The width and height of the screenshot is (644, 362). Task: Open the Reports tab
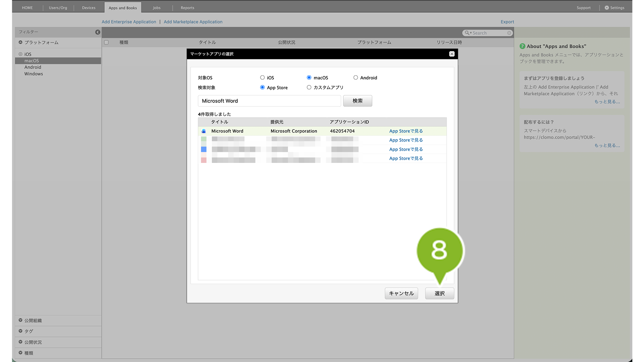188,8
